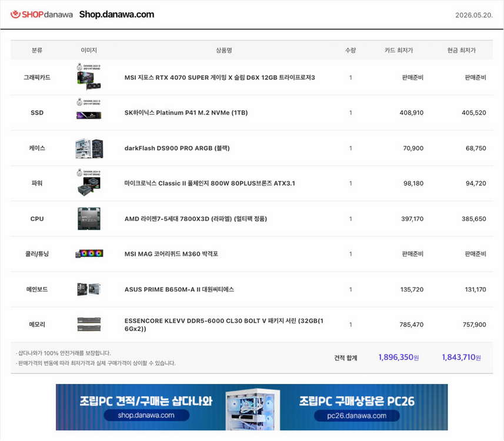Click the 견적 합계 label
The width and height of the screenshot is (504, 441).
[346, 358]
